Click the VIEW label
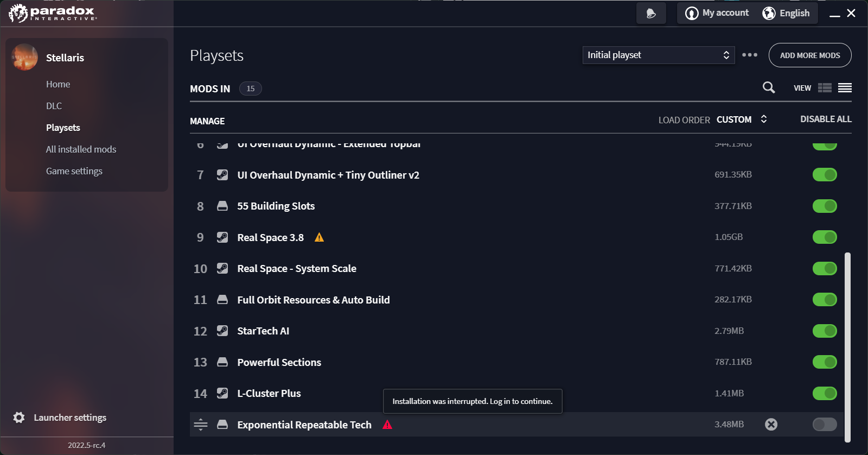This screenshot has width=868, height=455. click(802, 88)
